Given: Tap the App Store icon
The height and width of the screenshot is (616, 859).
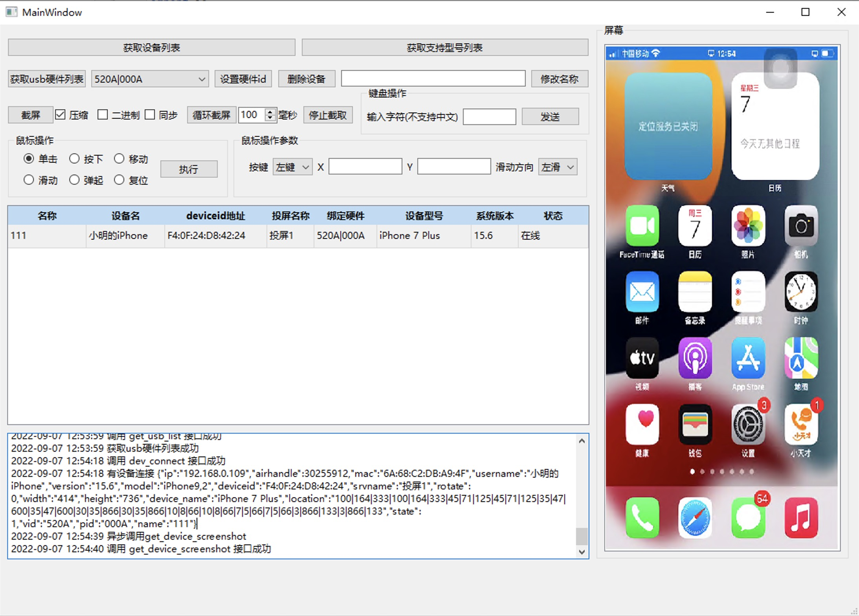Looking at the screenshot, I should [x=748, y=358].
